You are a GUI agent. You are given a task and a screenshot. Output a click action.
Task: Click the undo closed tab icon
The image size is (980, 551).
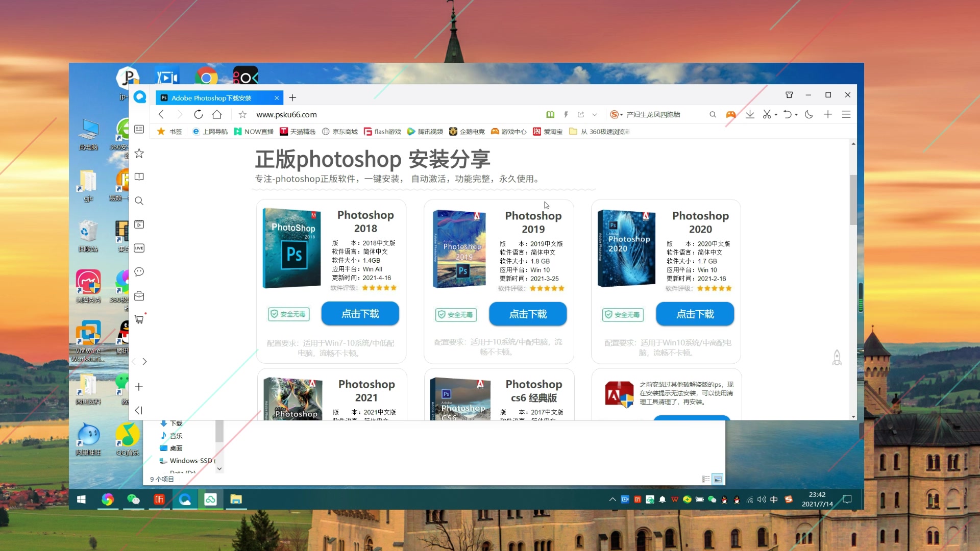pos(788,114)
